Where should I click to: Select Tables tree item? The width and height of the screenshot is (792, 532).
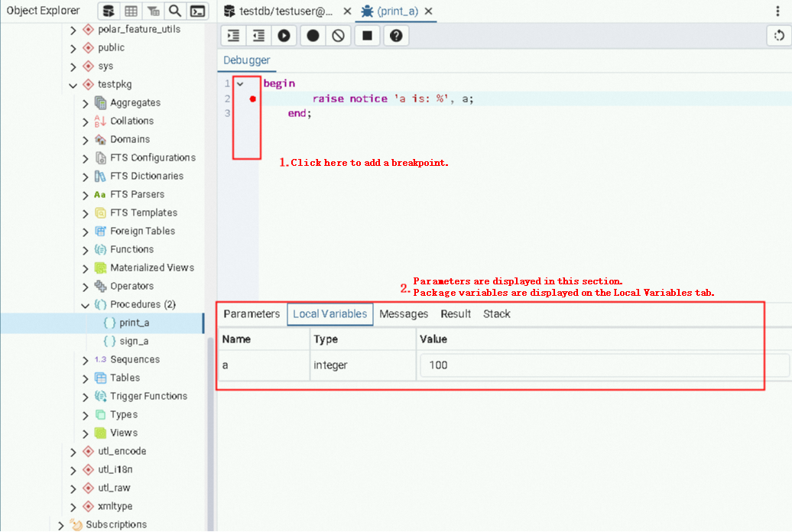[x=125, y=378]
